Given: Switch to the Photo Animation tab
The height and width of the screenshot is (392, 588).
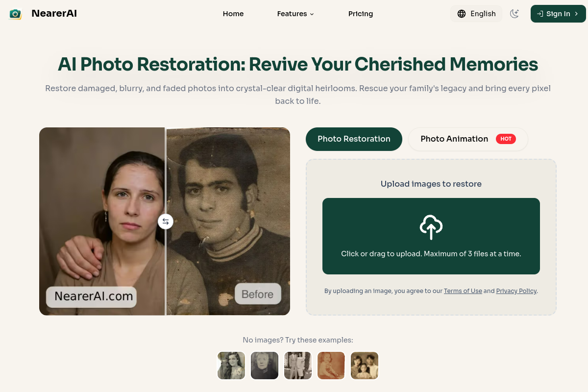Looking at the screenshot, I should 468,139.
